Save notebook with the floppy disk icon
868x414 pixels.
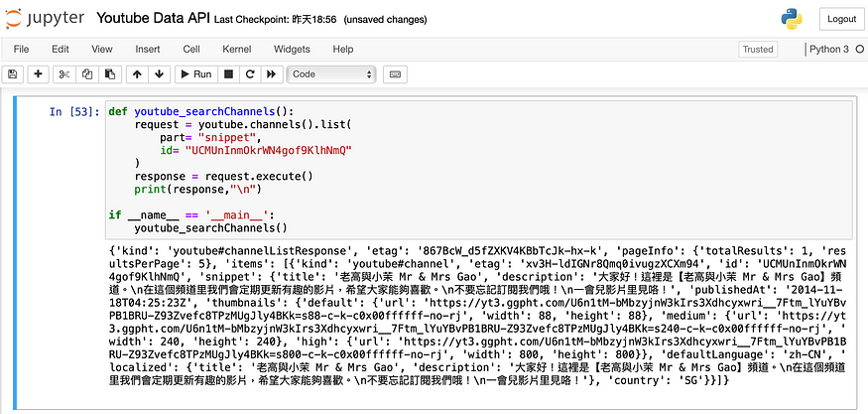(x=13, y=74)
